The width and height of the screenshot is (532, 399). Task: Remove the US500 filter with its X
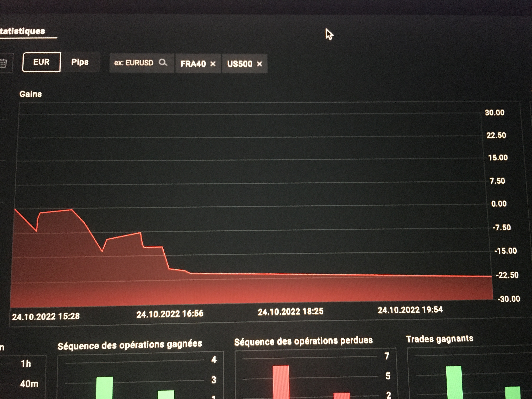click(259, 64)
